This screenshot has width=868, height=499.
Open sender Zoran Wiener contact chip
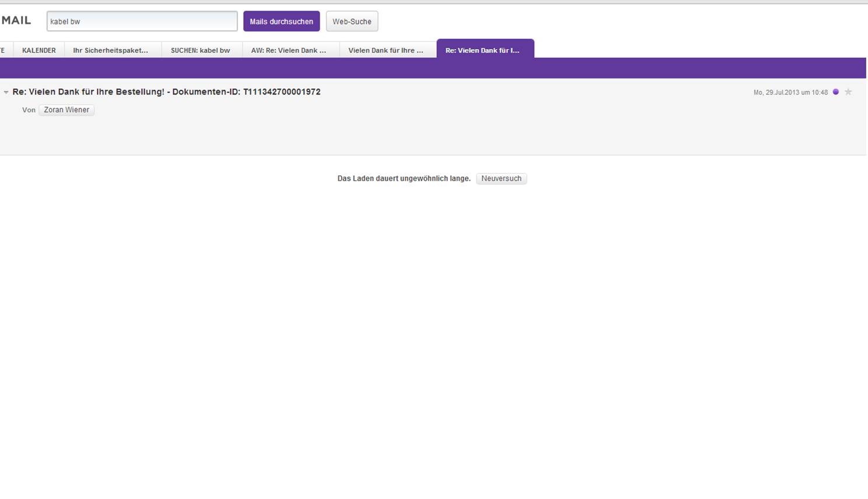[66, 110]
